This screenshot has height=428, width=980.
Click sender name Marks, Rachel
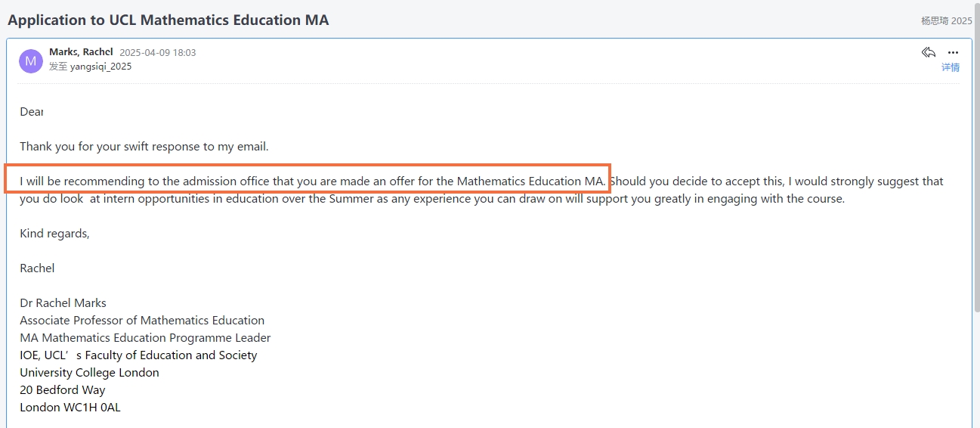pos(81,52)
